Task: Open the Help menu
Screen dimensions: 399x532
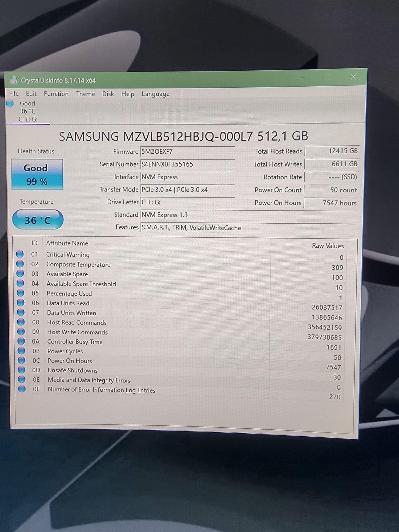Action: 128,94
